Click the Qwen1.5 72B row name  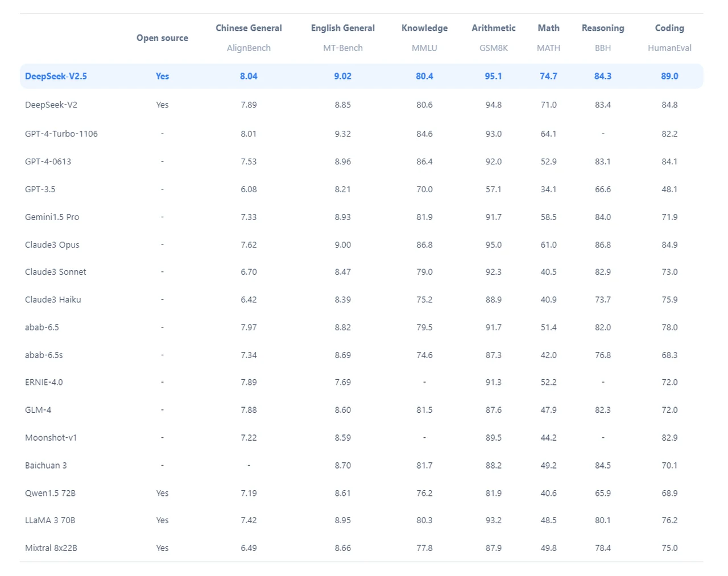(50, 494)
